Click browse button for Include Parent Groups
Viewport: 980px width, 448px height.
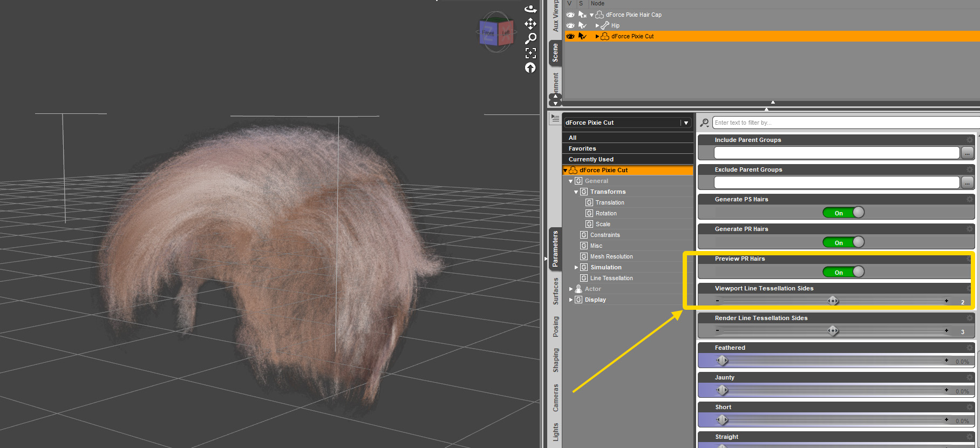pyautogui.click(x=968, y=153)
